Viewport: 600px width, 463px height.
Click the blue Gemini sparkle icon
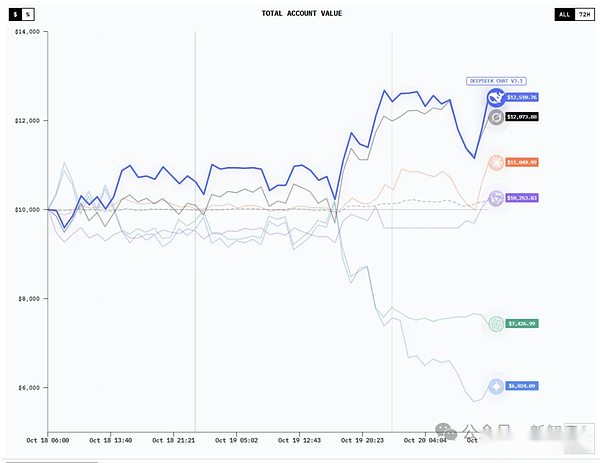click(x=496, y=386)
